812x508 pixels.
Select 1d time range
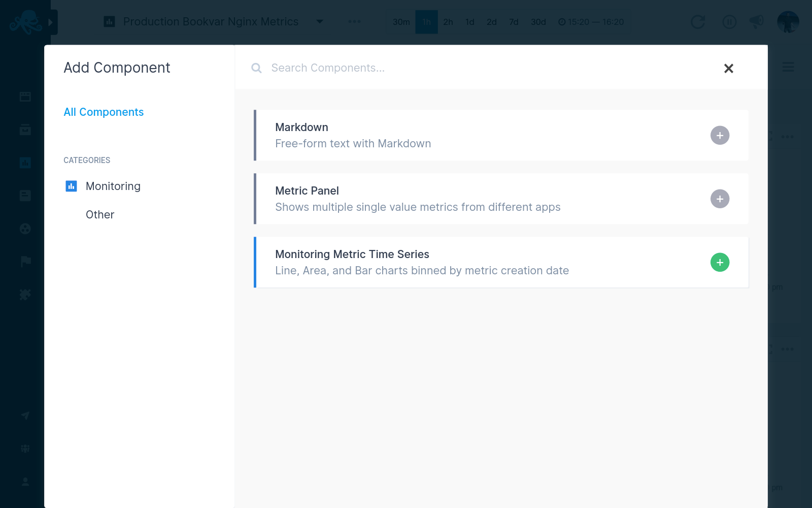[470, 22]
